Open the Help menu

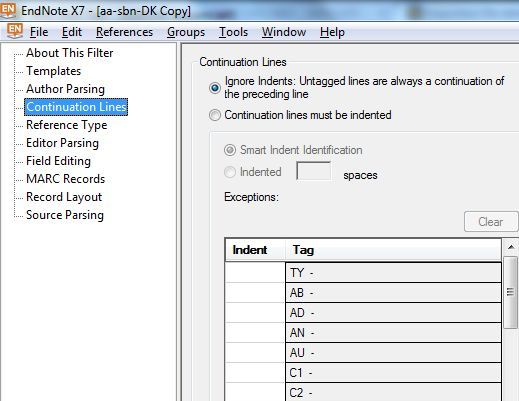(332, 32)
